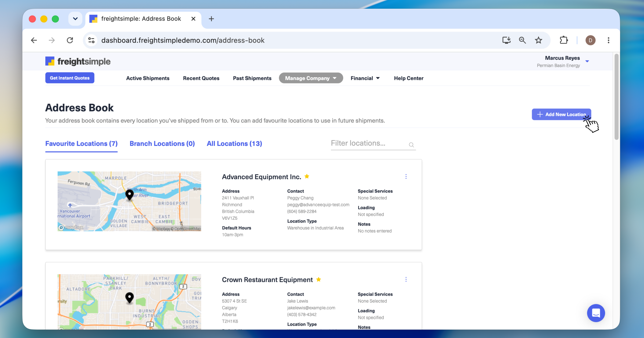Click the browser back arrow
This screenshot has width=644, height=338.
tap(34, 40)
